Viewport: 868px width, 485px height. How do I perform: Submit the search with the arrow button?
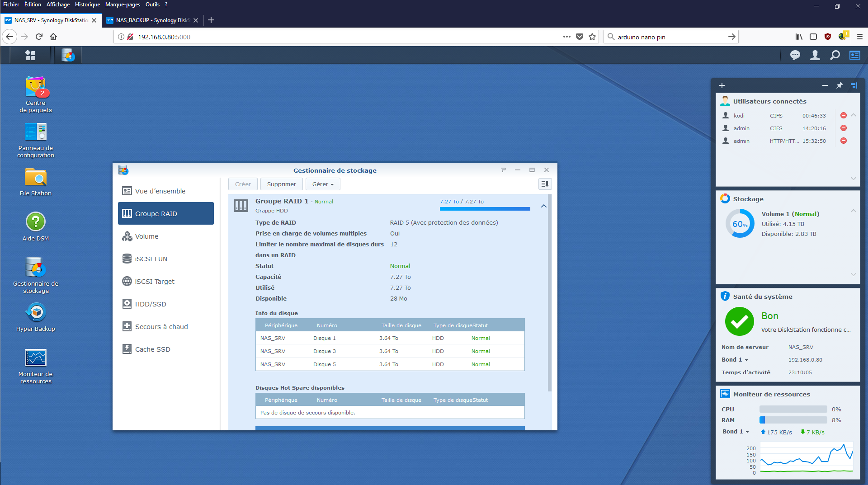click(x=731, y=37)
